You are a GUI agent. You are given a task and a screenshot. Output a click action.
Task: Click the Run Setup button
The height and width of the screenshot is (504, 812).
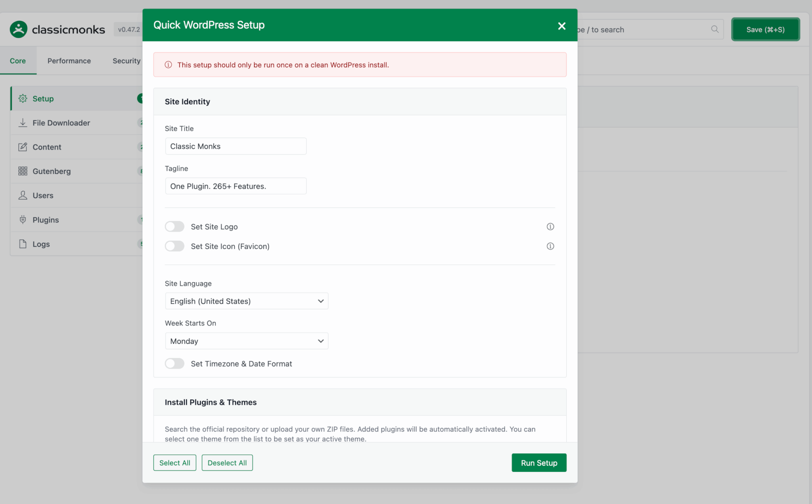(538, 462)
